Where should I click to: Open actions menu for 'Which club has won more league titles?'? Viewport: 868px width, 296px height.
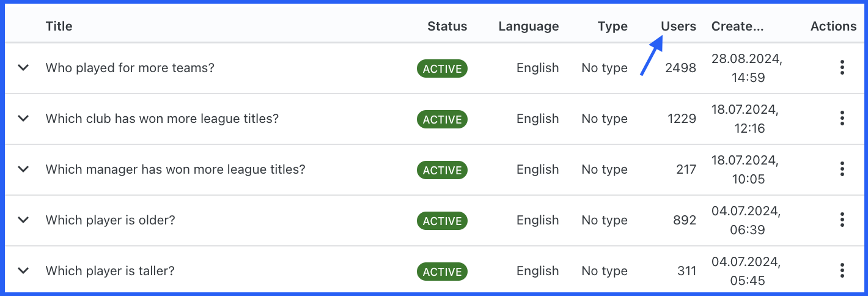tap(842, 119)
